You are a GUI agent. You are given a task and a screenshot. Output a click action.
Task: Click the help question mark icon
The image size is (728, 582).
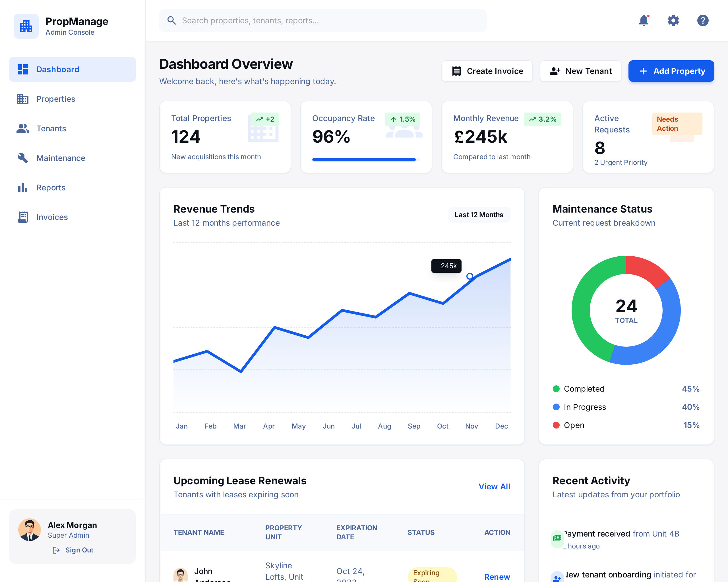(703, 20)
